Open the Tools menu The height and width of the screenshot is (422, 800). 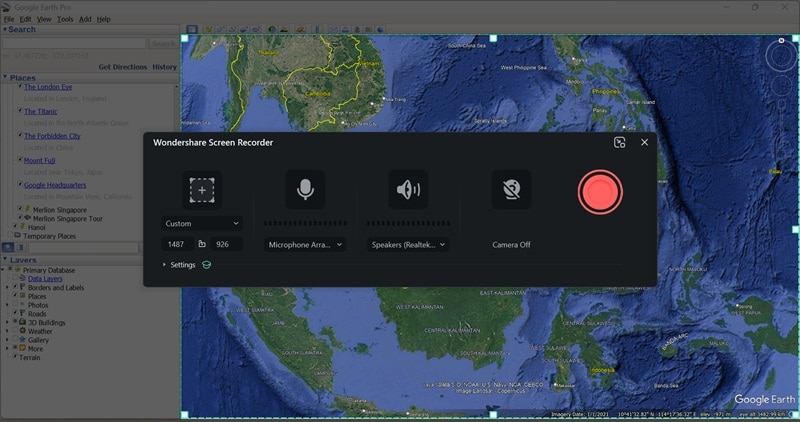pos(65,19)
